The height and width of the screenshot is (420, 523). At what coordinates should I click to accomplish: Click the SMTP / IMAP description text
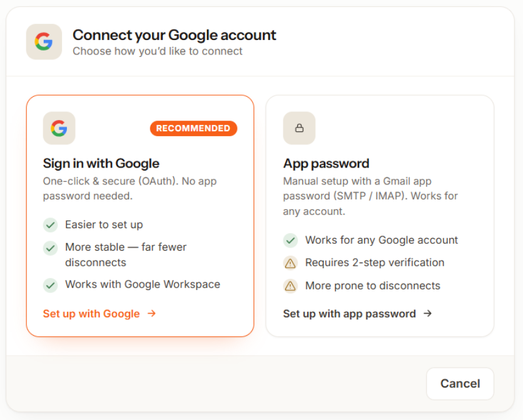tap(370, 196)
